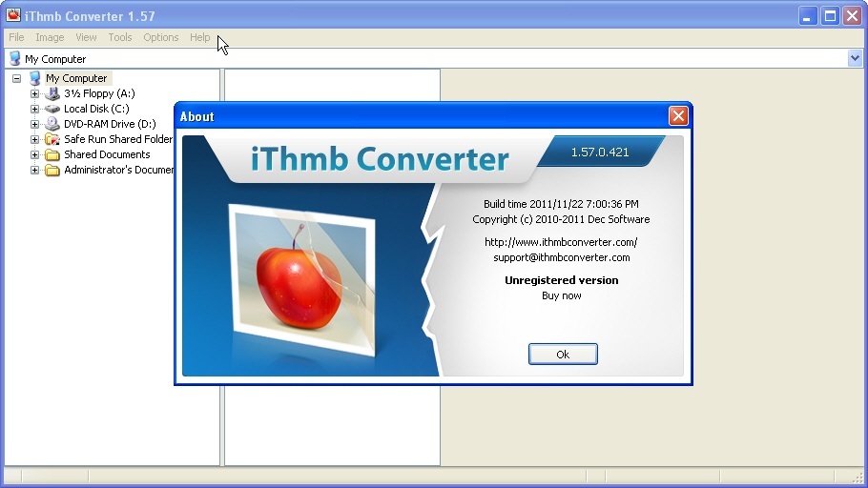Open the Options menu
The height and width of the screenshot is (488, 868).
coord(161,37)
